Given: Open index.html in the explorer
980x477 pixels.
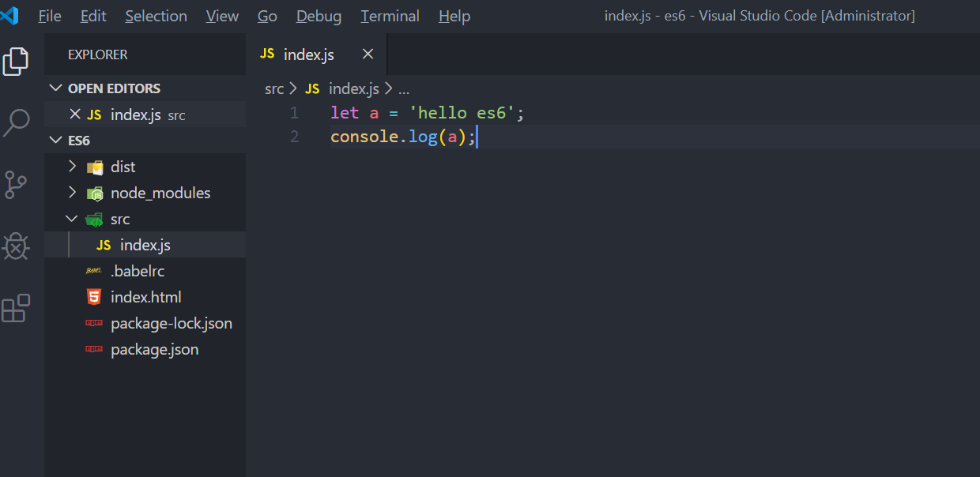Looking at the screenshot, I should (145, 297).
